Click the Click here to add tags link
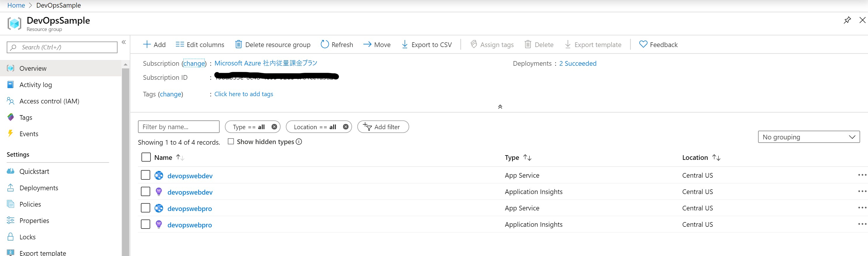The width and height of the screenshot is (868, 256). [244, 94]
